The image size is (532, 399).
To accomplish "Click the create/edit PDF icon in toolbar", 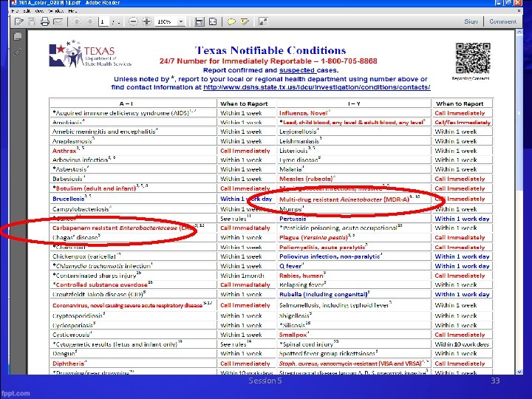I will 19,21.
